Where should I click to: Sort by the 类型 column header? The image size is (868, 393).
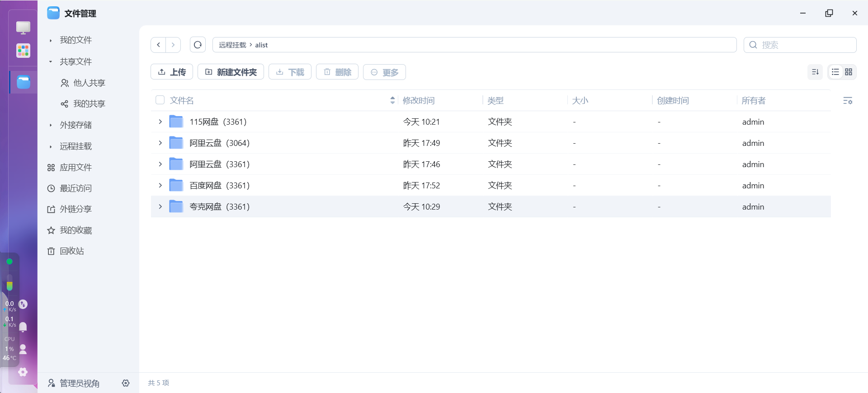pos(495,100)
